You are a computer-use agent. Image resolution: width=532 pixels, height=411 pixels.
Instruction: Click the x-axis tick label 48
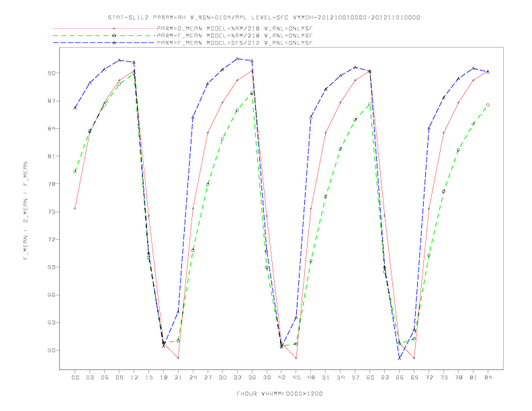click(311, 377)
